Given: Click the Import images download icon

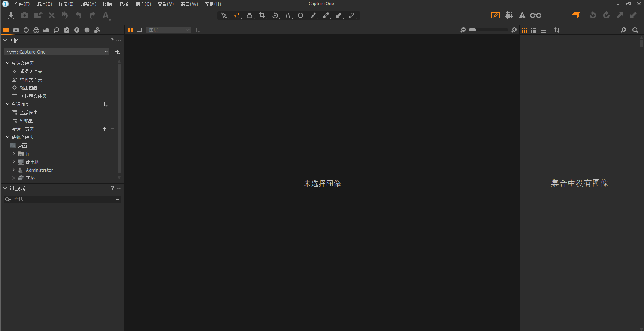Looking at the screenshot, I should click(11, 15).
